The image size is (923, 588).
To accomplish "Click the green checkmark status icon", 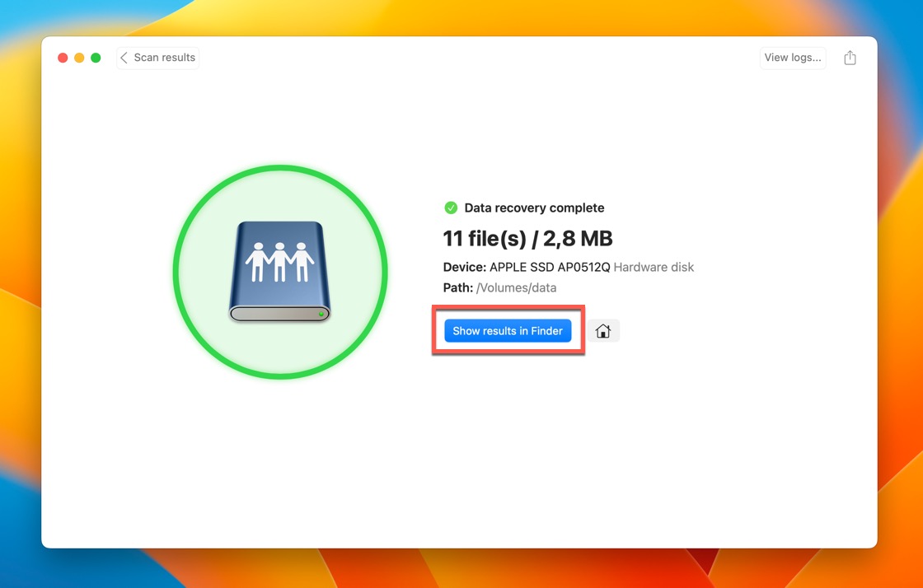I will (451, 208).
